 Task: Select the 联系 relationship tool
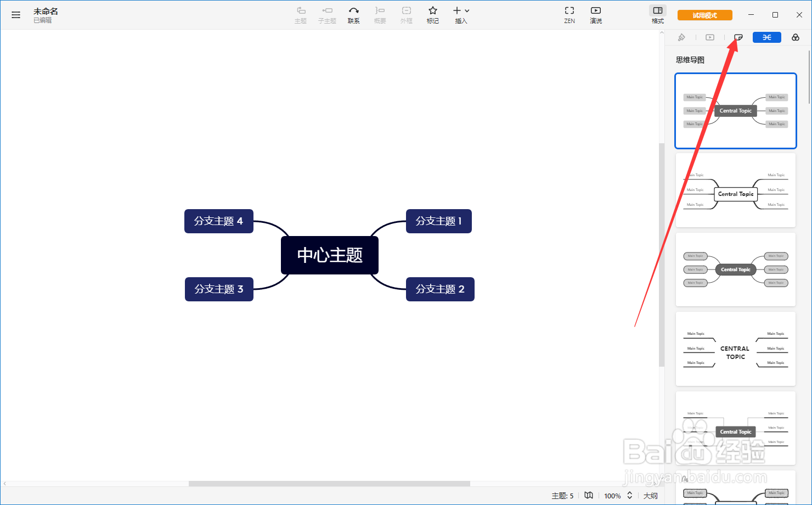point(354,15)
